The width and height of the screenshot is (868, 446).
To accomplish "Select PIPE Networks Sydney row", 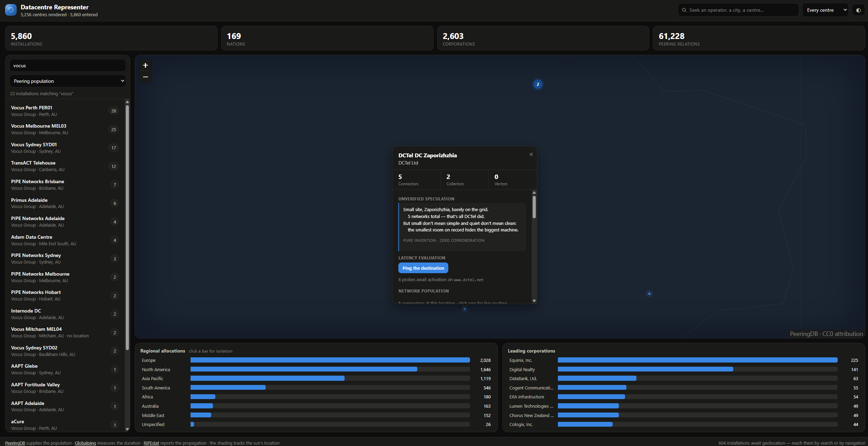I will (x=65, y=259).
